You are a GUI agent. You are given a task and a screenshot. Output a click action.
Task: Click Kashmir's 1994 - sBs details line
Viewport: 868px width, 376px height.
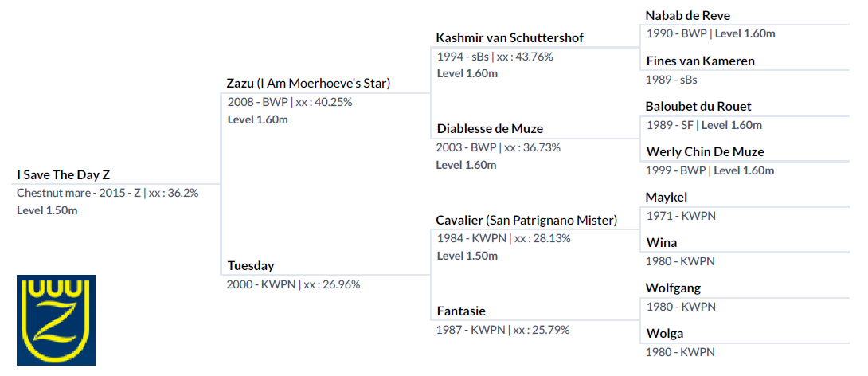[495, 56]
